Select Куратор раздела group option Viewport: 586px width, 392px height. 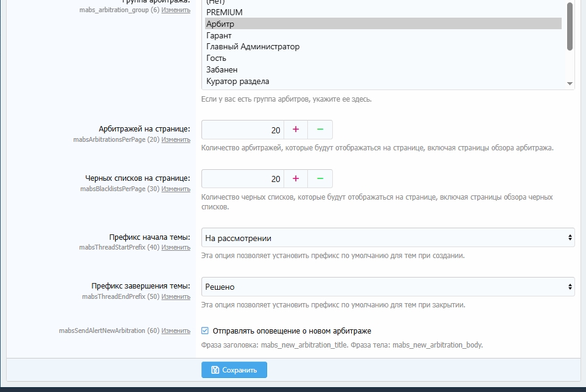pos(237,82)
